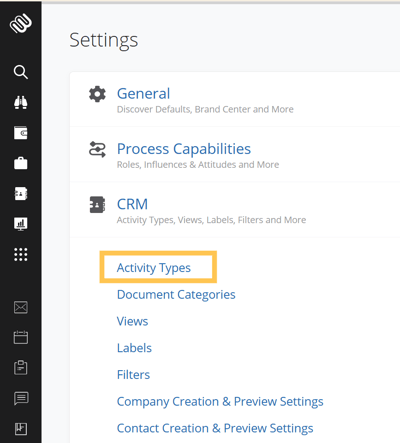Open the binoculars Discover icon
Screen dimensions: 400x443
click(x=21, y=102)
